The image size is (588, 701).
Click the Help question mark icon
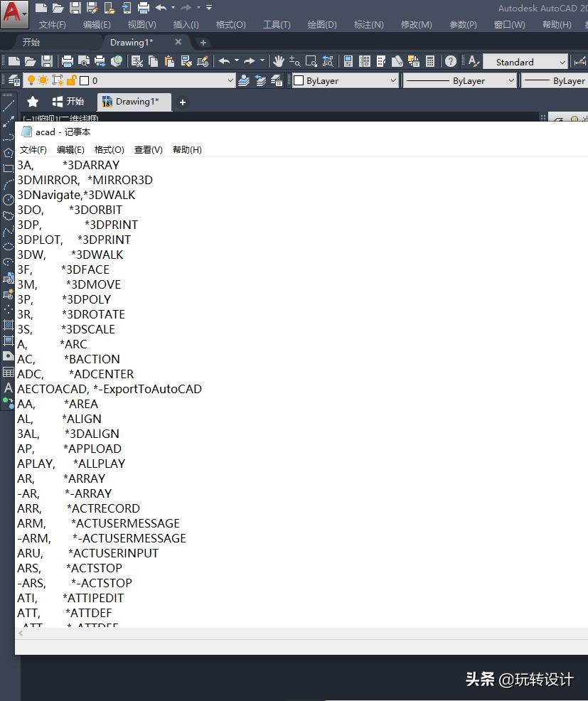point(451,61)
